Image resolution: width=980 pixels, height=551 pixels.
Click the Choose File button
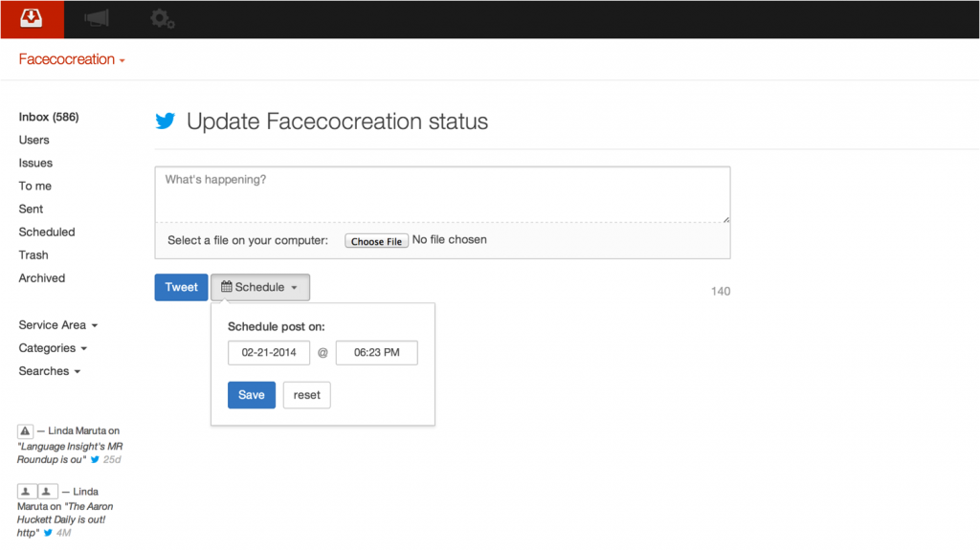[376, 241]
